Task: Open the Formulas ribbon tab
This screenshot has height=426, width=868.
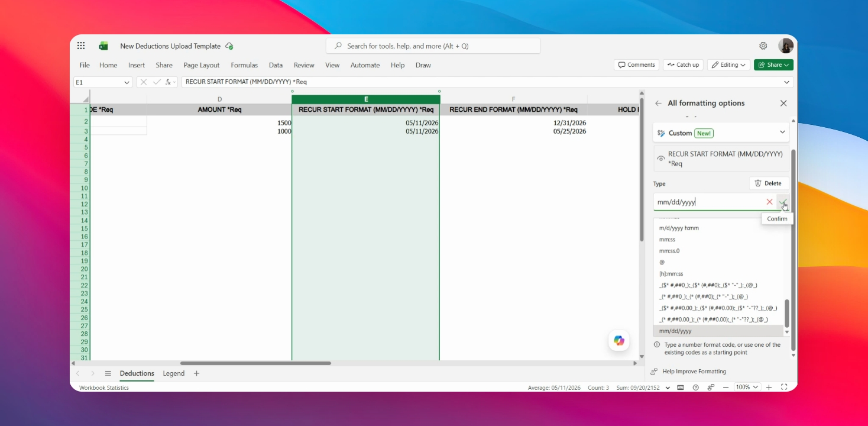Action: pos(244,65)
